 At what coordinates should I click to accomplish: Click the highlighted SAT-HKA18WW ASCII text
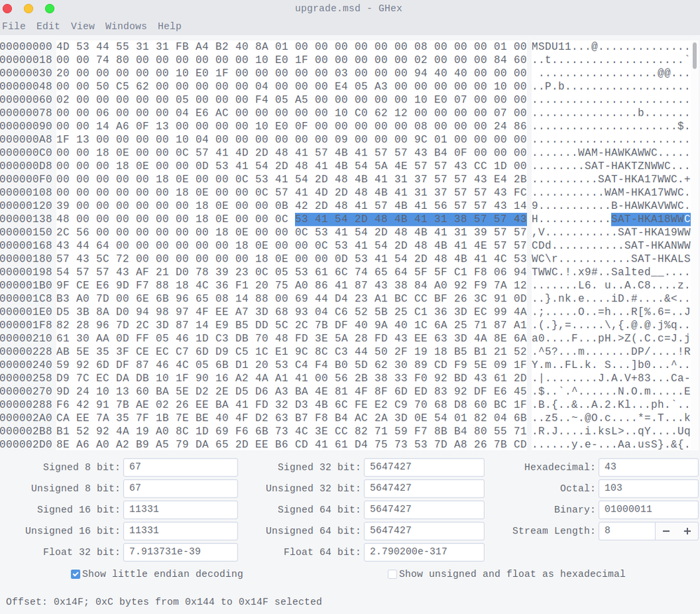pyautogui.click(x=647, y=219)
